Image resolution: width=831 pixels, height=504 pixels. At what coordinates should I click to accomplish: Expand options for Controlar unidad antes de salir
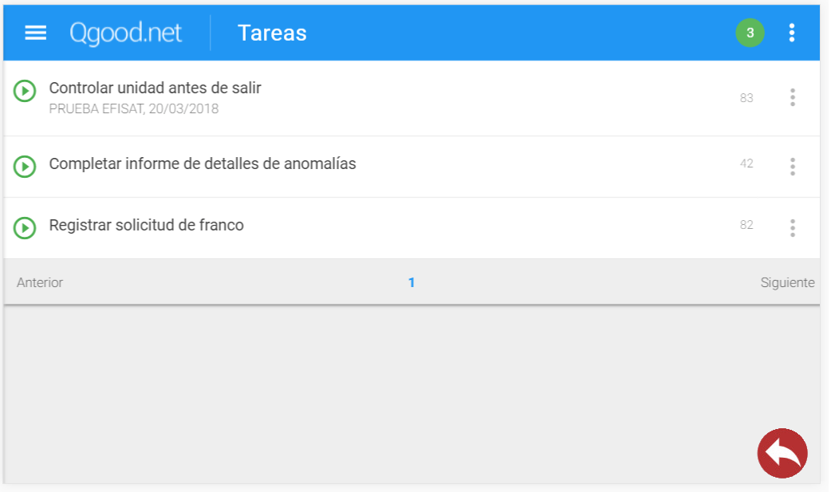point(792,97)
